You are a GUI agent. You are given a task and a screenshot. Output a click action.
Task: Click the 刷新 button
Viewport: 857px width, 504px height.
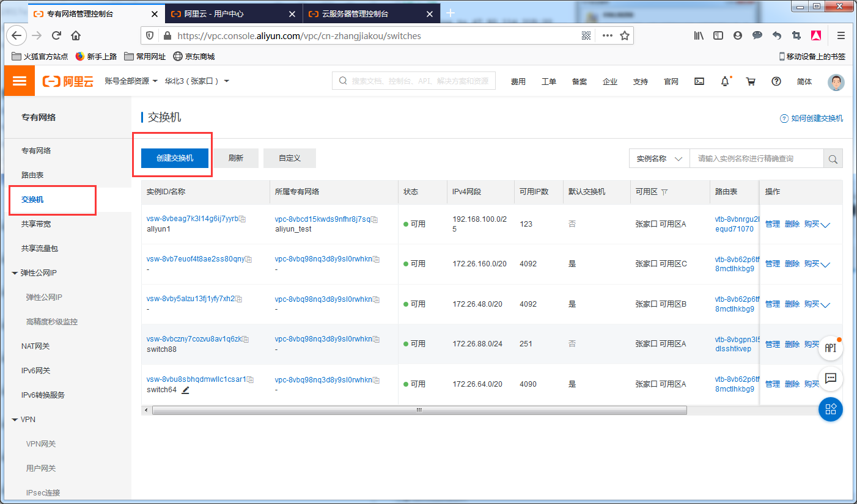pos(235,158)
